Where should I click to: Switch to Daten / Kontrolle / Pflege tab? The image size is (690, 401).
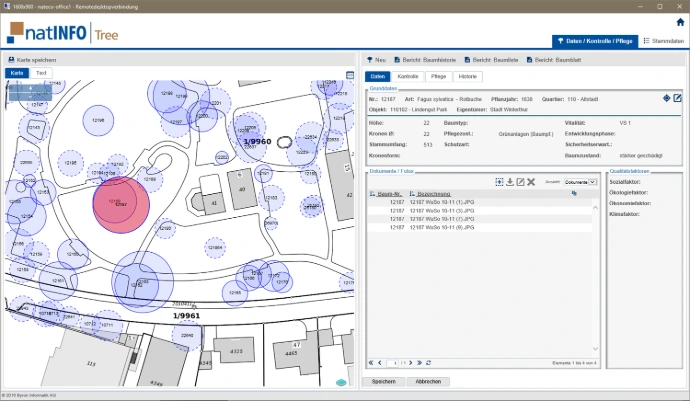(595, 41)
